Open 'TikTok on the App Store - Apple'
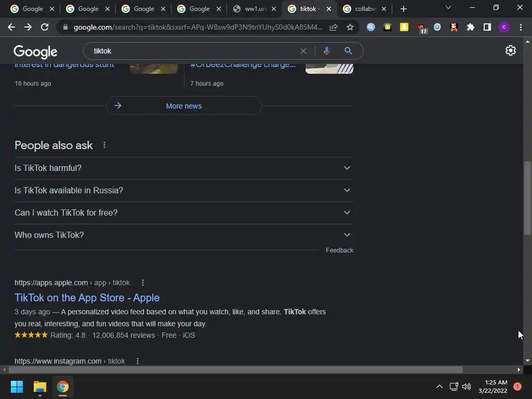532x399 pixels. tap(87, 298)
